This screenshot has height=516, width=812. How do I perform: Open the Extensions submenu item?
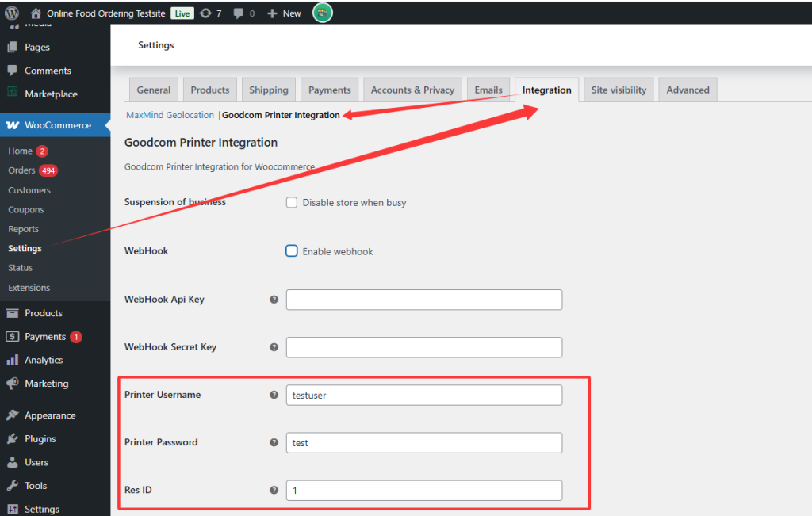[29, 288]
